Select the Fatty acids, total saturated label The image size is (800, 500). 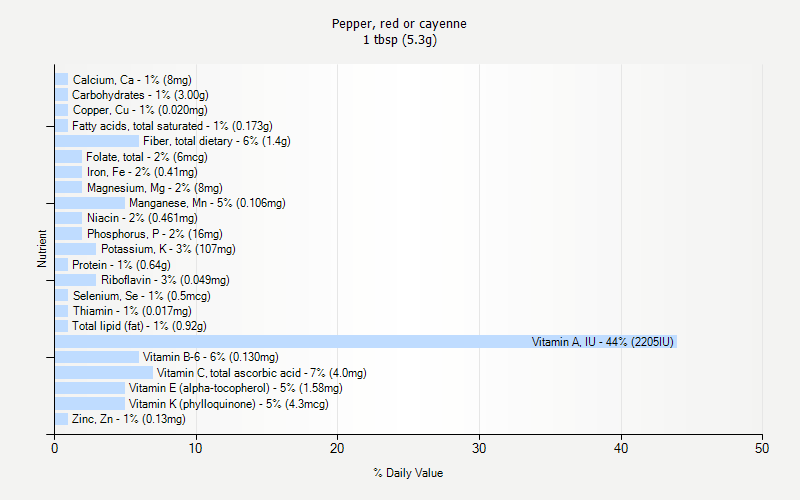(x=172, y=126)
